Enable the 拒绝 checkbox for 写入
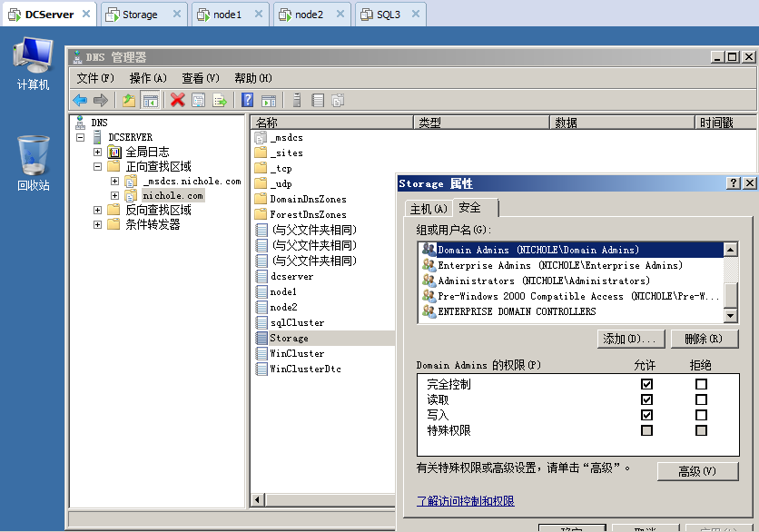This screenshot has width=759, height=532. [x=701, y=415]
